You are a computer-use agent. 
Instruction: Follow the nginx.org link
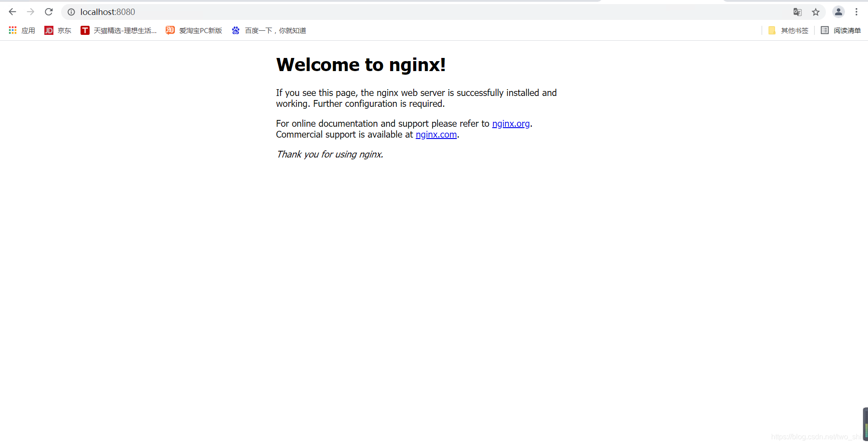pos(511,124)
